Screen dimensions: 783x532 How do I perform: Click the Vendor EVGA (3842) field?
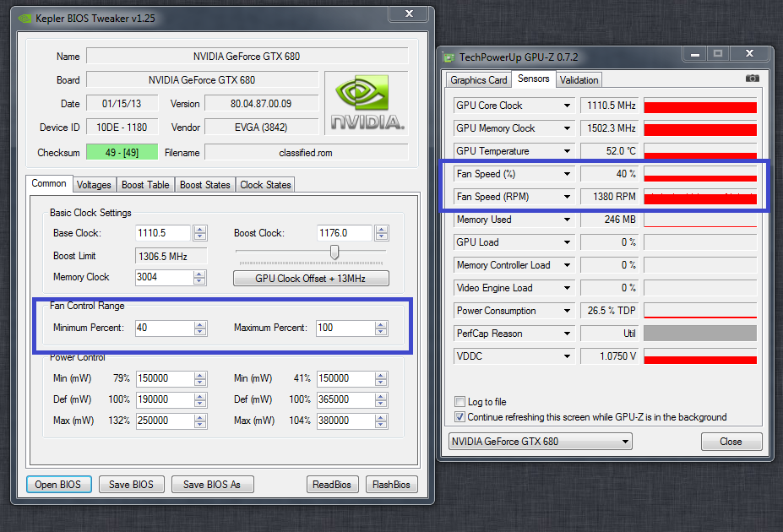(x=261, y=128)
